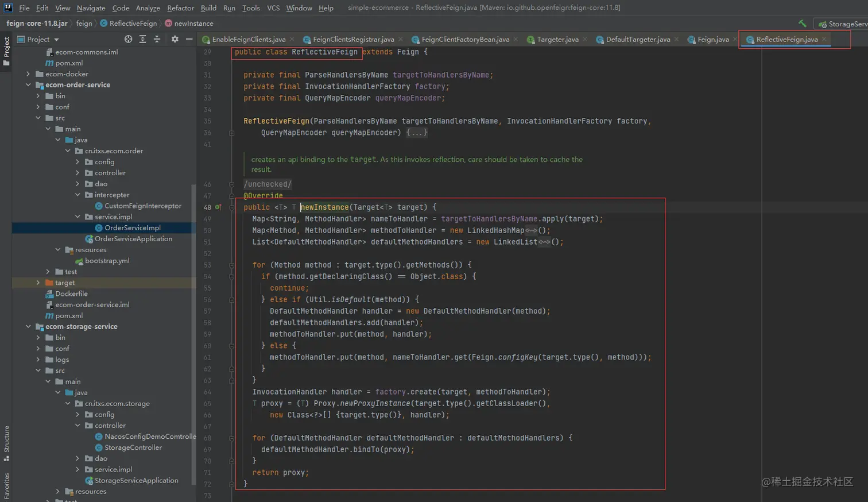The width and height of the screenshot is (868, 502).
Task: Open the Refactor menu
Action: pos(180,8)
